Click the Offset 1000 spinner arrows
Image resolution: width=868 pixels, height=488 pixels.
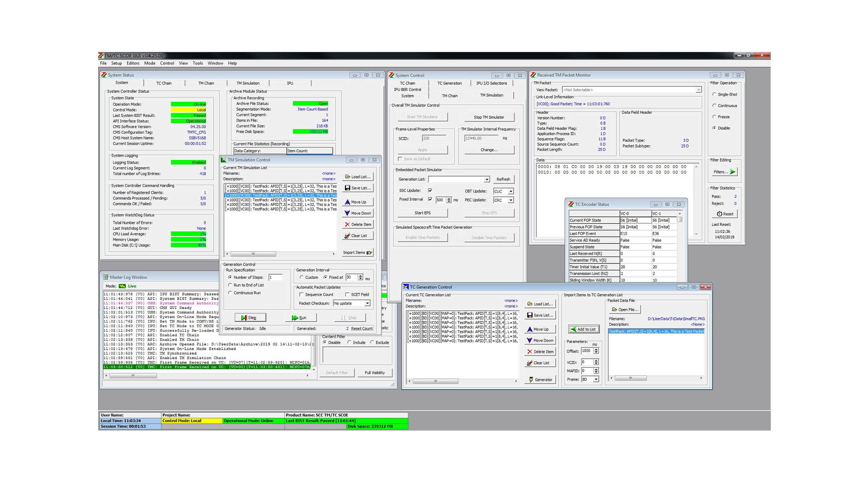click(x=596, y=351)
